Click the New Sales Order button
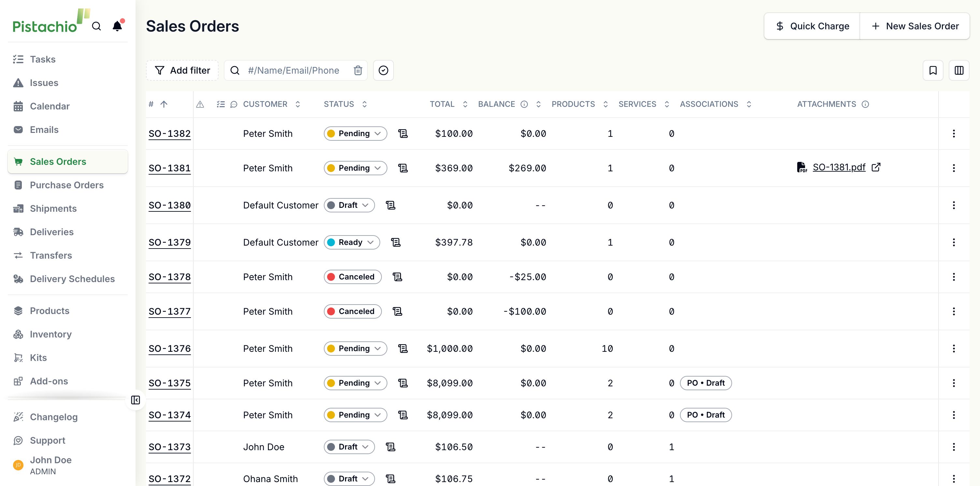980x486 pixels. [915, 26]
